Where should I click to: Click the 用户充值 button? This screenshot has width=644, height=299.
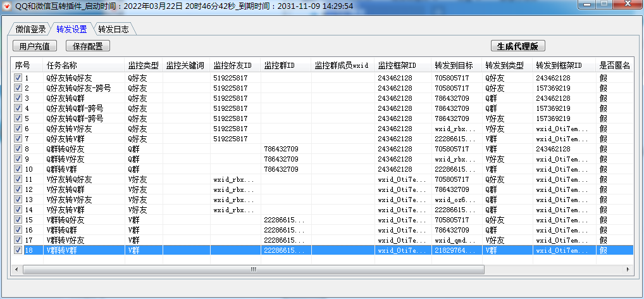(x=35, y=46)
